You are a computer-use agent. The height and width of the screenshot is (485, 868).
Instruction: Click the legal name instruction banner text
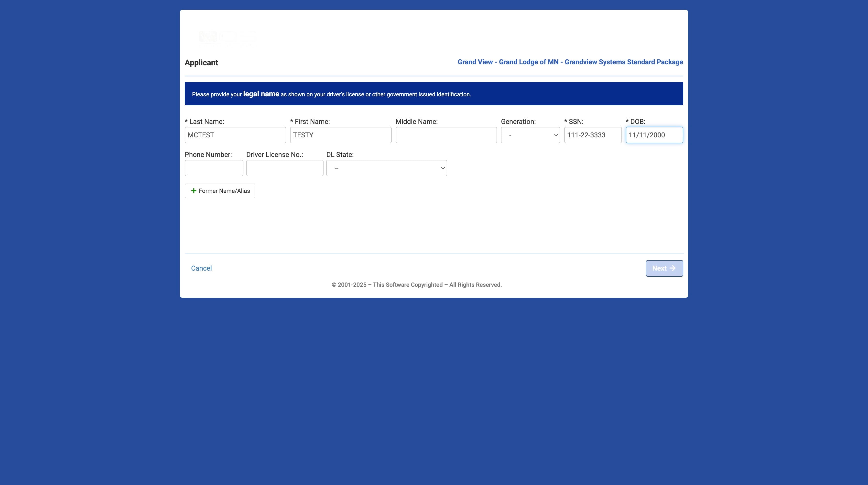click(332, 94)
